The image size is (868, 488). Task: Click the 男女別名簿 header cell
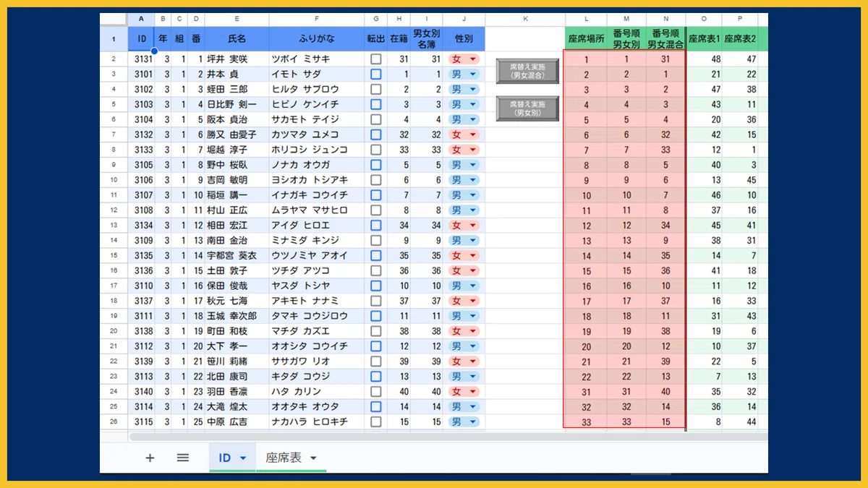(x=426, y=39)
